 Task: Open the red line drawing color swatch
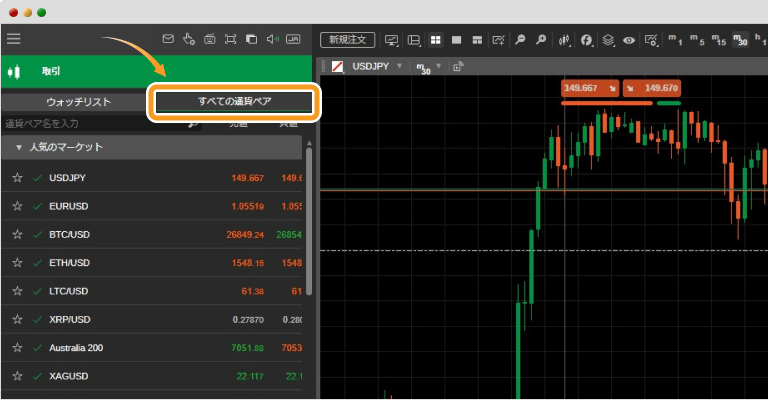point(337,67)
